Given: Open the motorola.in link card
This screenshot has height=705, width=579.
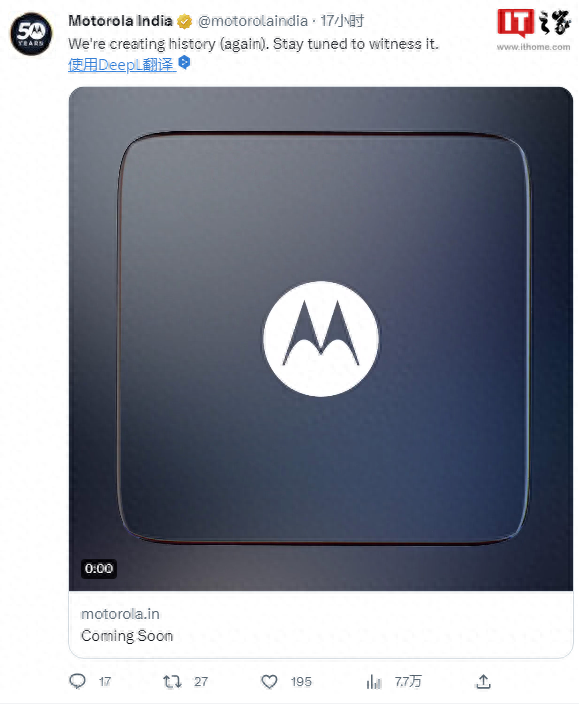Looking at the screenshot, I should 321,625.
